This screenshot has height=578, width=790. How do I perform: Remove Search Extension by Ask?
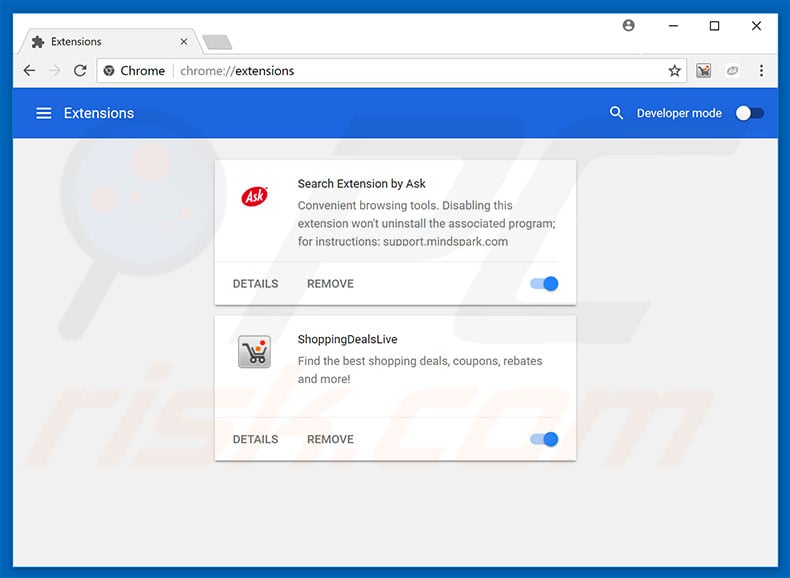point(331,284)
